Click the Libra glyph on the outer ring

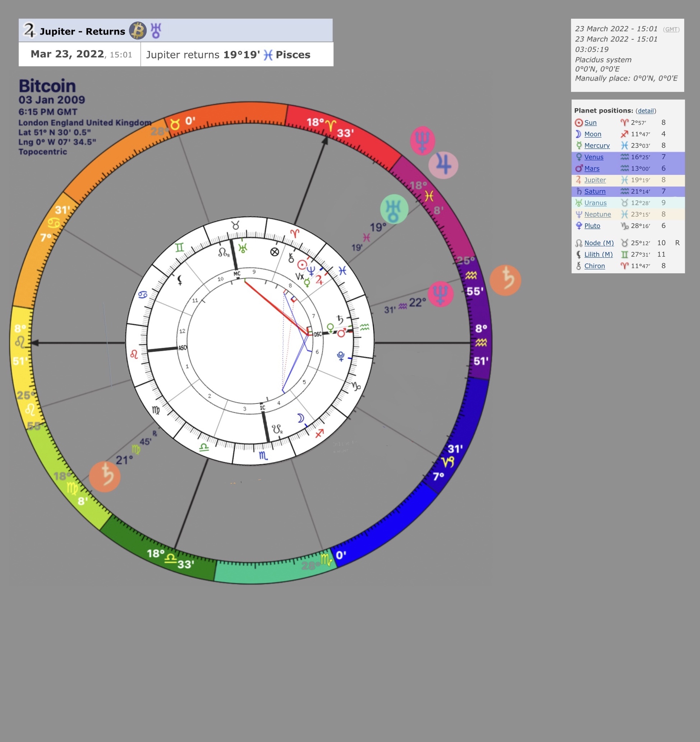click(x=171, y=558)
